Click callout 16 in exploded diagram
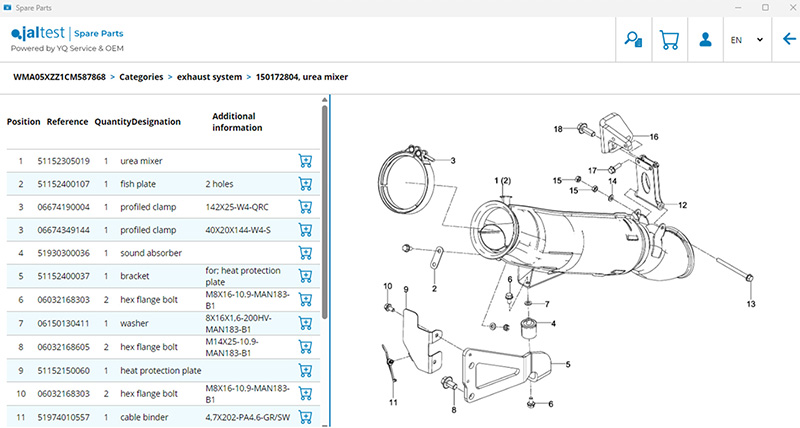800x428 pixels. (654, 136)
